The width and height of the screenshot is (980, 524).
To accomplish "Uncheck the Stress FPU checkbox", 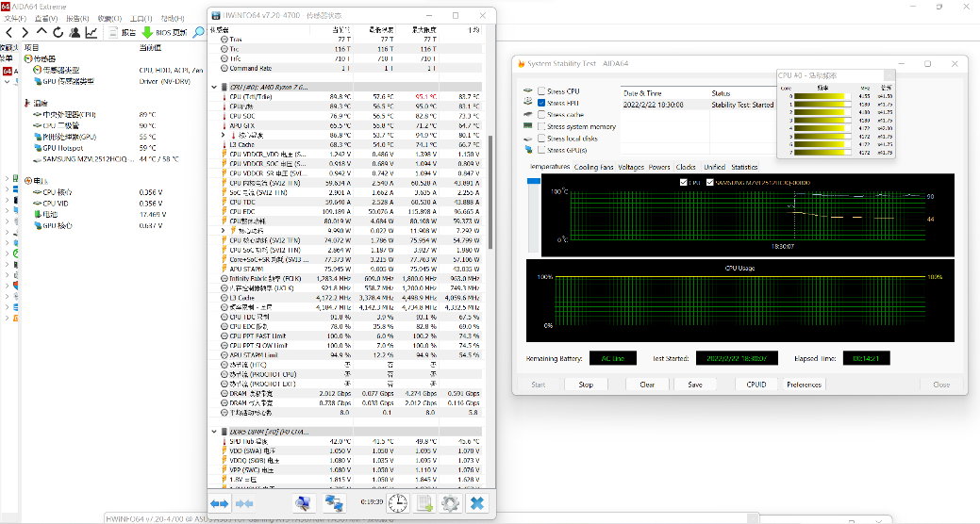I will [541, 103].
